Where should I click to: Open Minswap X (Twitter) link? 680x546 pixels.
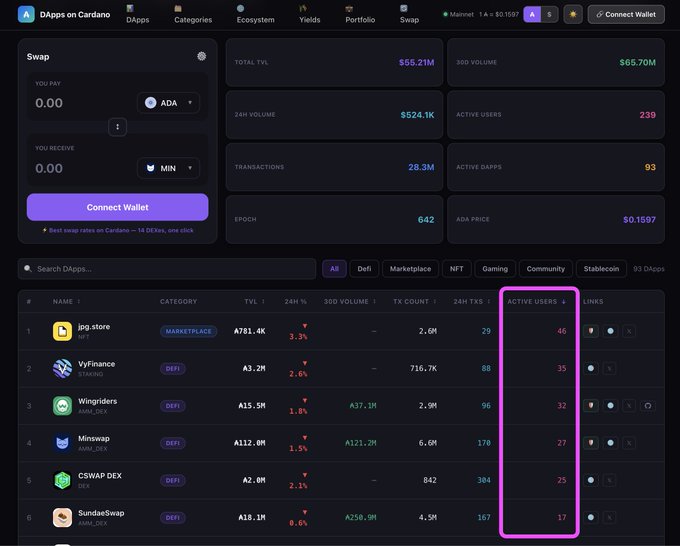point(629,443)
